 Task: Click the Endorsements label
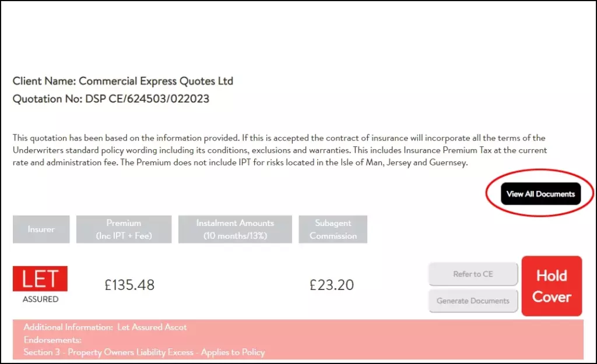click(52, 340)
